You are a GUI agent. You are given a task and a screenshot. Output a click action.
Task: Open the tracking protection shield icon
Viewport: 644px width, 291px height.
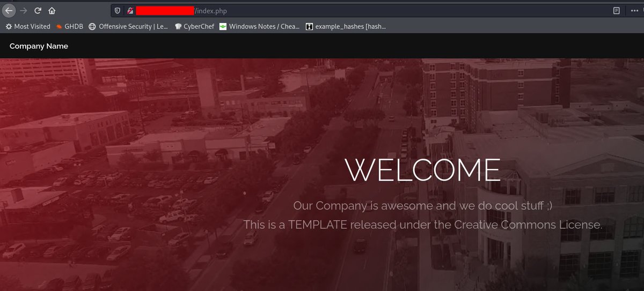tap(118, 10)
